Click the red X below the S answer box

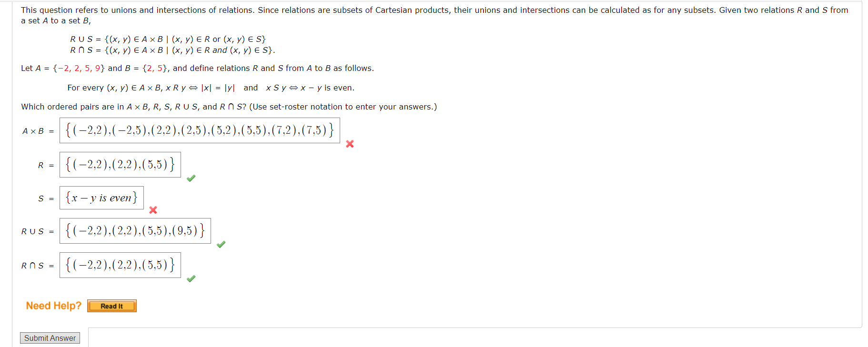[153, 210]
